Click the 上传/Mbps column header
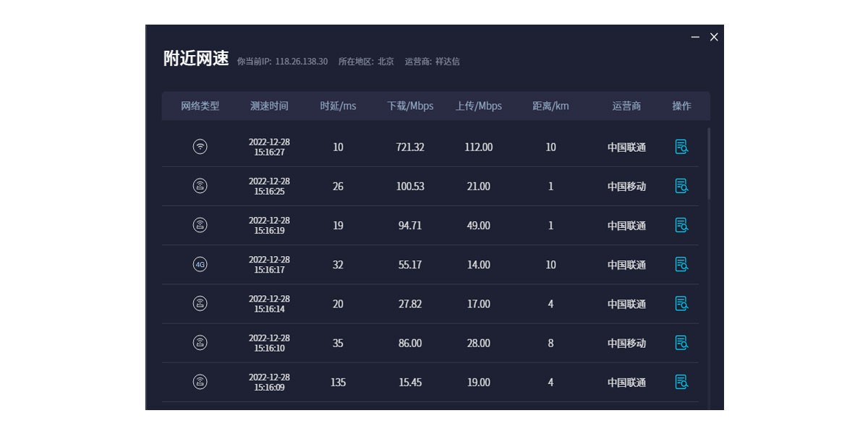 tap(478, 106)
